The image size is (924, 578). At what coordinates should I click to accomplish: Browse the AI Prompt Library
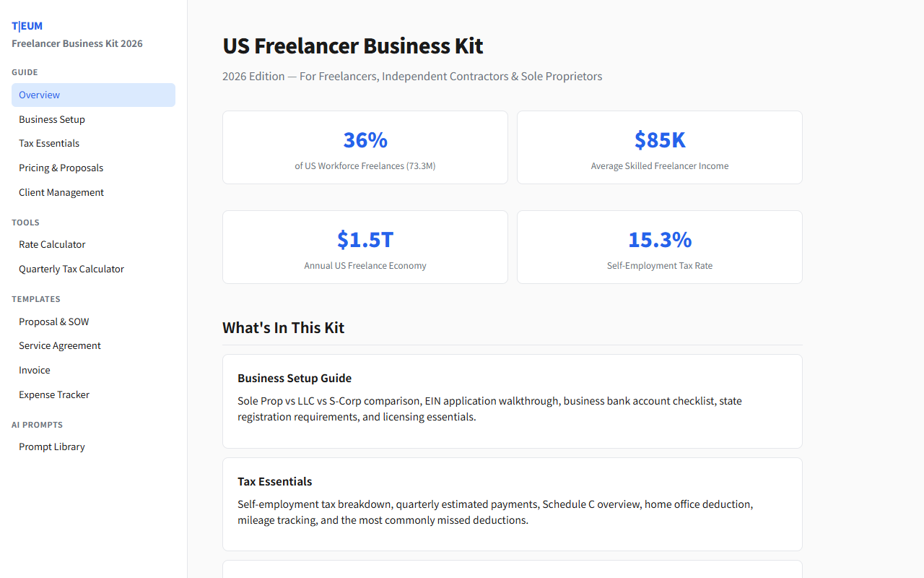(51, 447)
